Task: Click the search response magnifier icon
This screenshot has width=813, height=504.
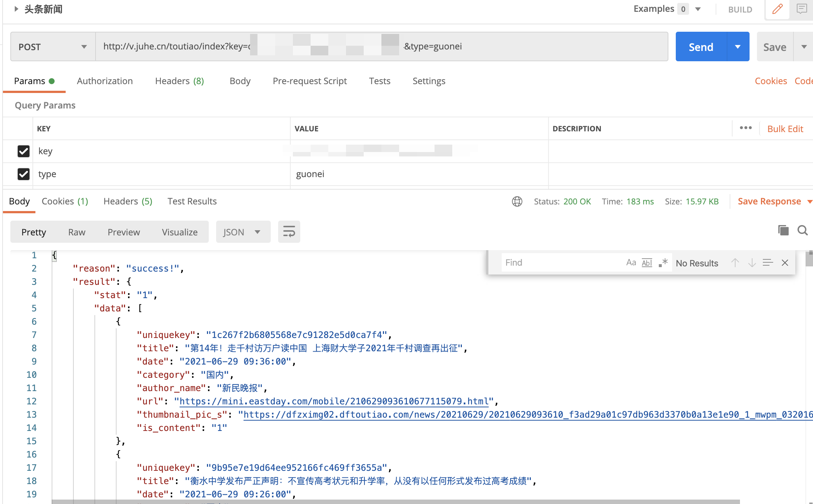Action: pos(802,230)
